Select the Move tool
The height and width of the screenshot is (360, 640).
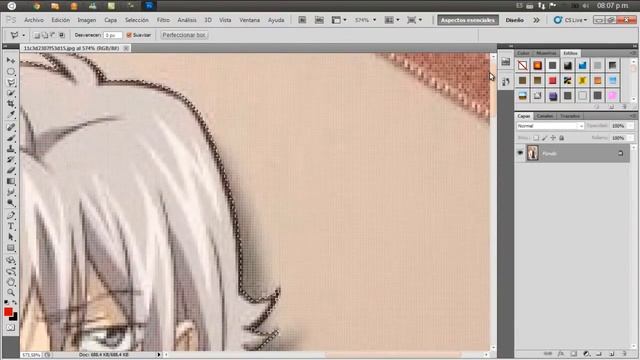tap(11, 60)
